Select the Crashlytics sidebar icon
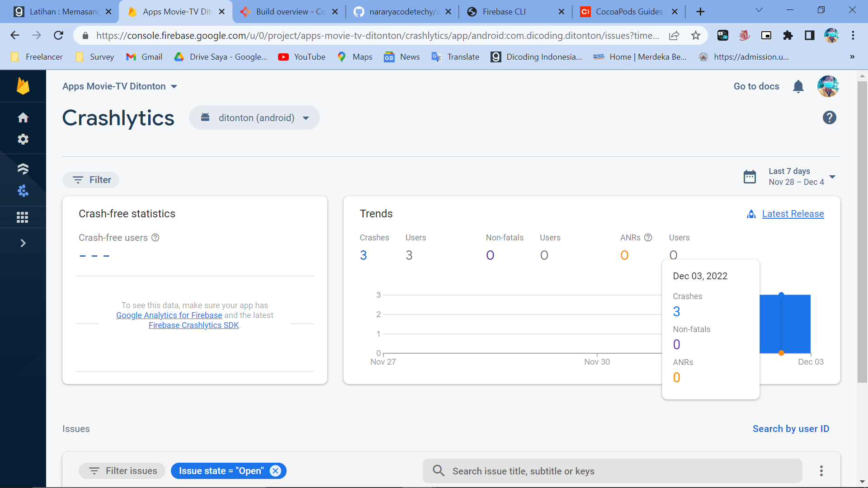 pyautogui.click(x=23, y=191)
